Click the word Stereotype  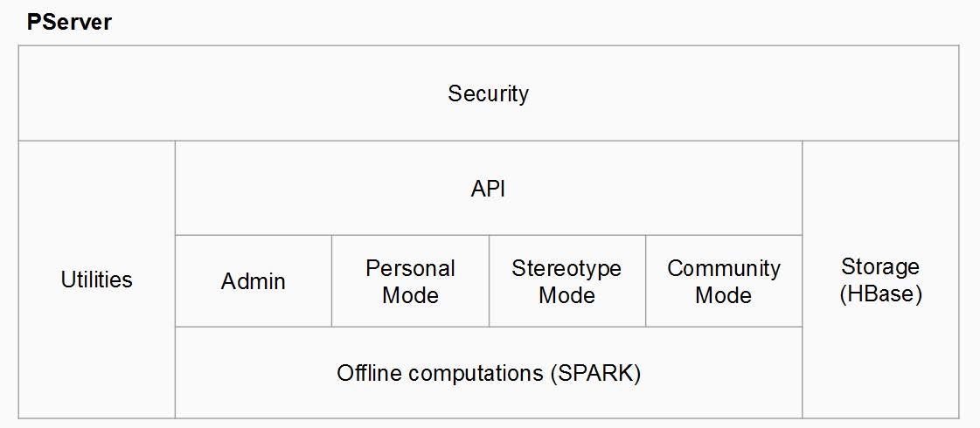(566, 268)
